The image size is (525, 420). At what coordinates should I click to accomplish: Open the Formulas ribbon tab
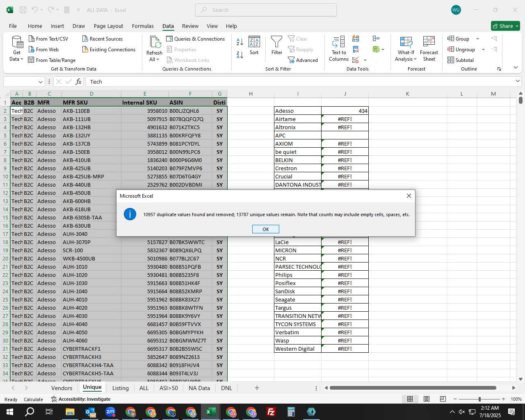pyautogui.click(x=143, y=26)
